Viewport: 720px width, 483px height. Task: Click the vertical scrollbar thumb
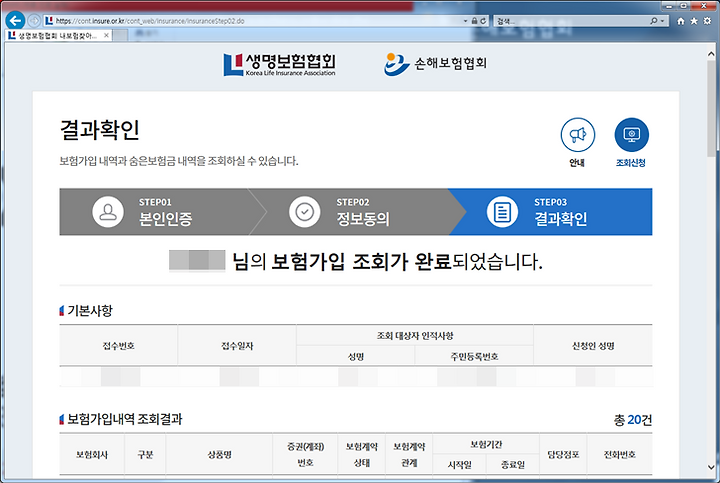pyautogui.click(x=711, y=108)
